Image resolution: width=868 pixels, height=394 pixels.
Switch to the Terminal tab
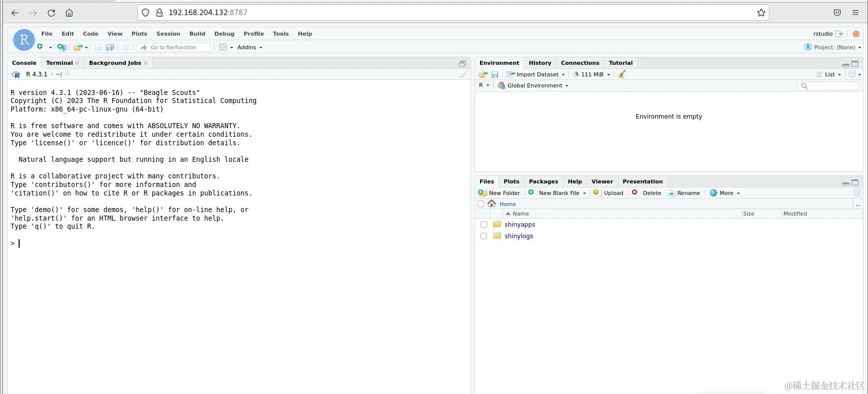pyautogui.click(x=59, y=63)
